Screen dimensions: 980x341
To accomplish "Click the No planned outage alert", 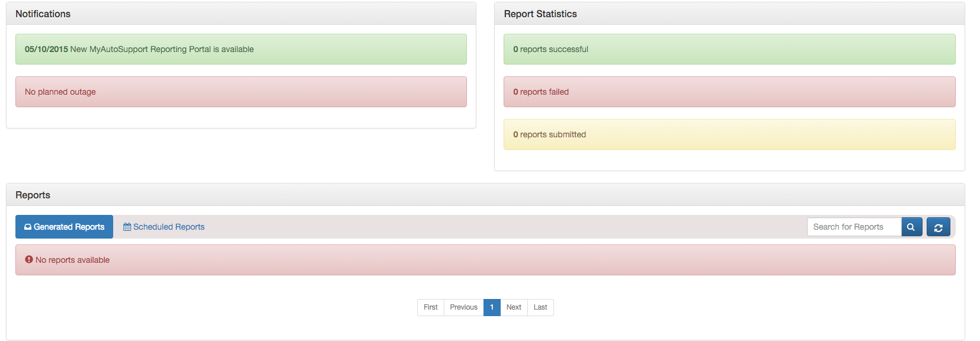I will (60, 92).
